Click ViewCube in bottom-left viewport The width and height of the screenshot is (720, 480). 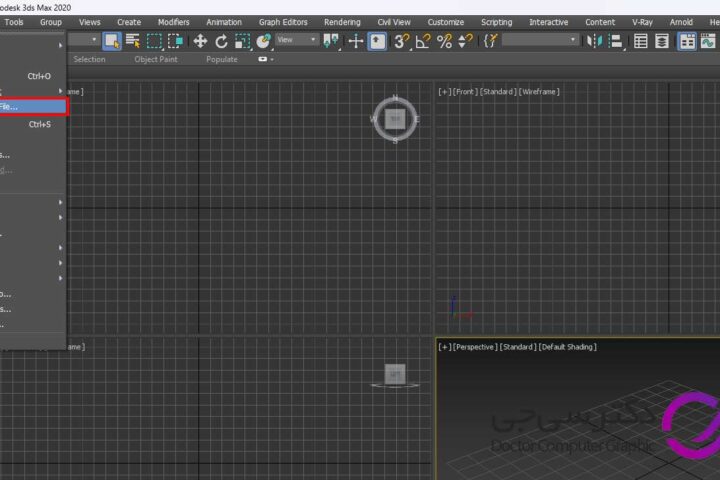pyautogui.click(x=395, y=375)
